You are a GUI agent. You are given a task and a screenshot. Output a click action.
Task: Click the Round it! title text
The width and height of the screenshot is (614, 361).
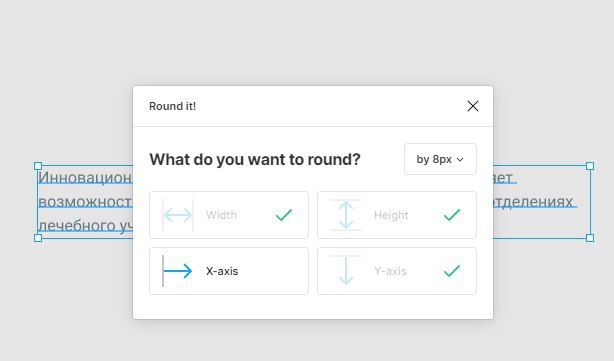172,106
